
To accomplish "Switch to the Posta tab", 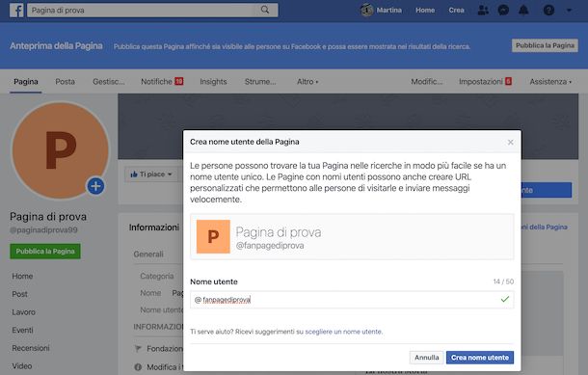I will click(65, 81).
